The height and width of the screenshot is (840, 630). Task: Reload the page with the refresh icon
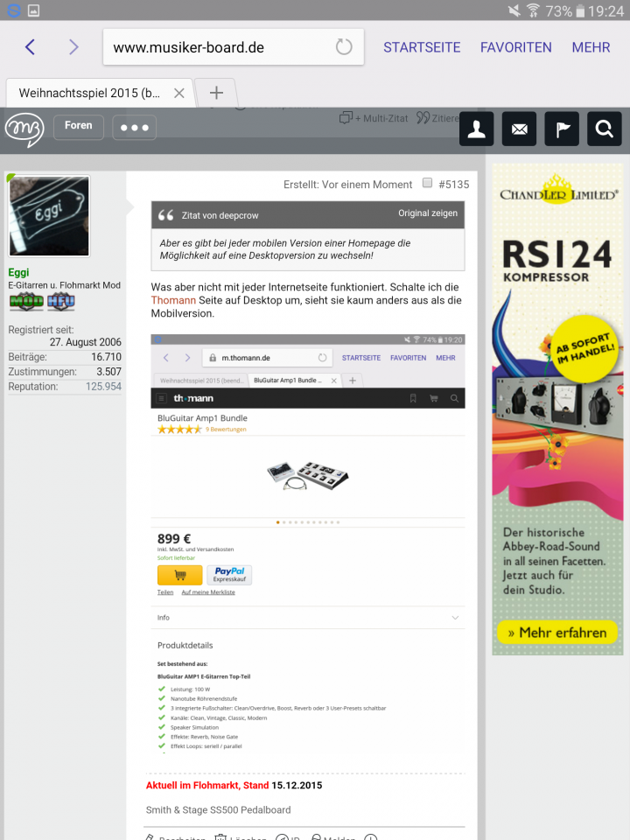pos(344,47)
